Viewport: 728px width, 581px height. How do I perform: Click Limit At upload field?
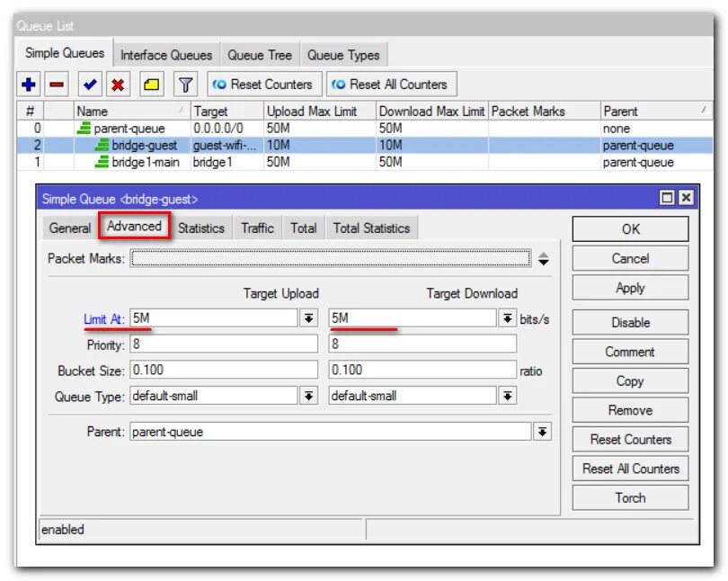point(214,318)
